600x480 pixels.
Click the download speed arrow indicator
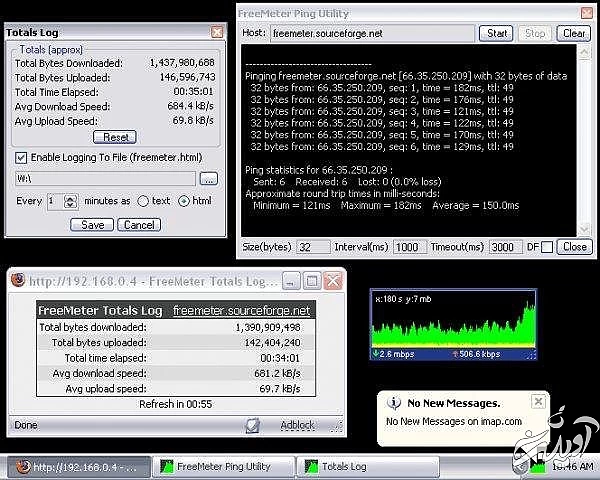tap(376, 353)
